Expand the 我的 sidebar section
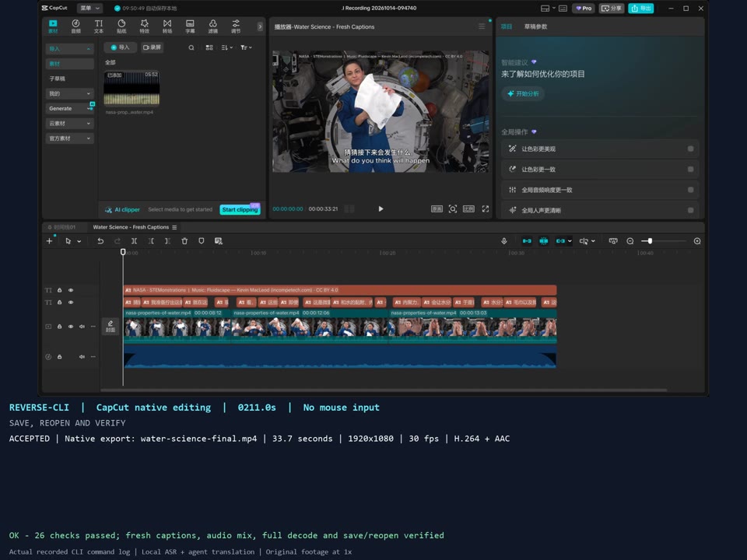The image size is (747, 560). (69, 94)
